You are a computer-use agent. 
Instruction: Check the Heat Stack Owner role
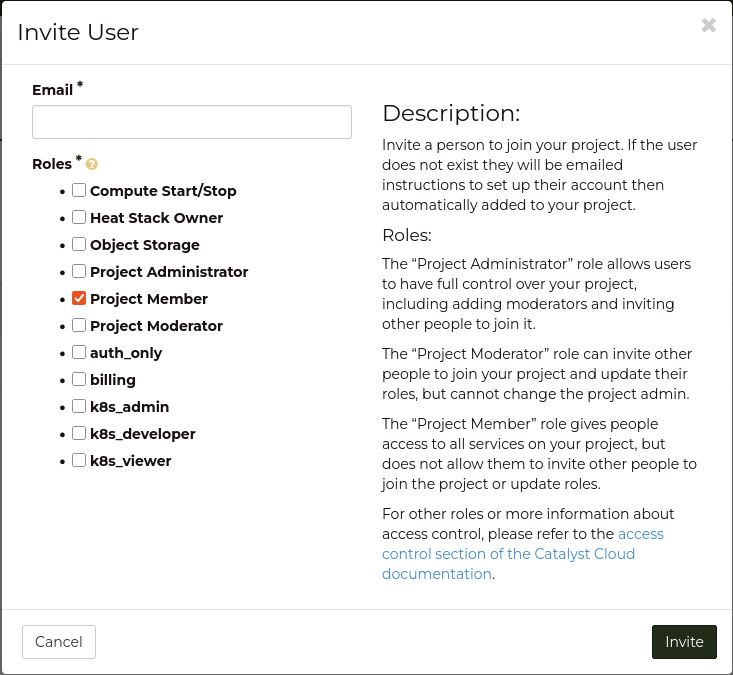tap(79, 217)
